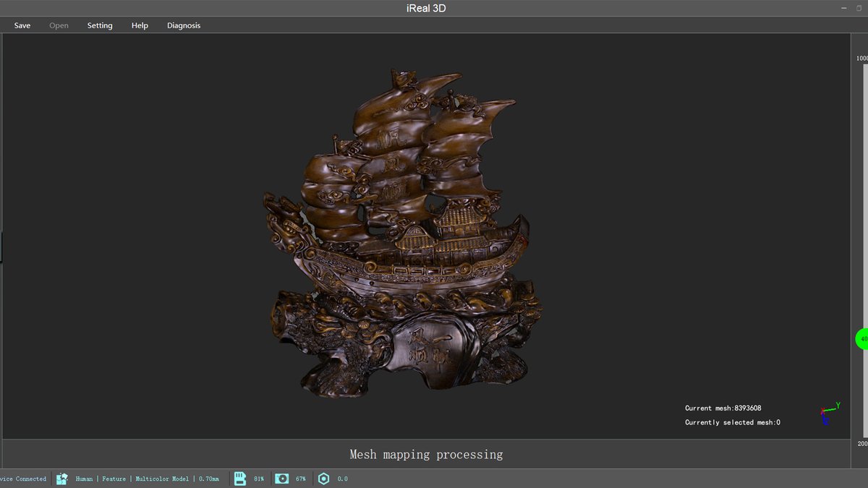Open the Help menu
868x488 pixels.
[140, 25]
